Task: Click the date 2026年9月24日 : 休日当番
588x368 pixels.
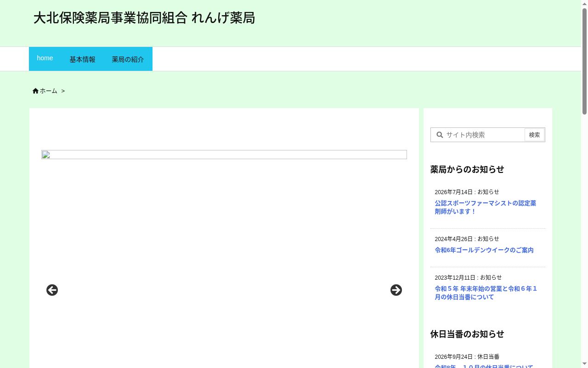Action: click(467, 357)
